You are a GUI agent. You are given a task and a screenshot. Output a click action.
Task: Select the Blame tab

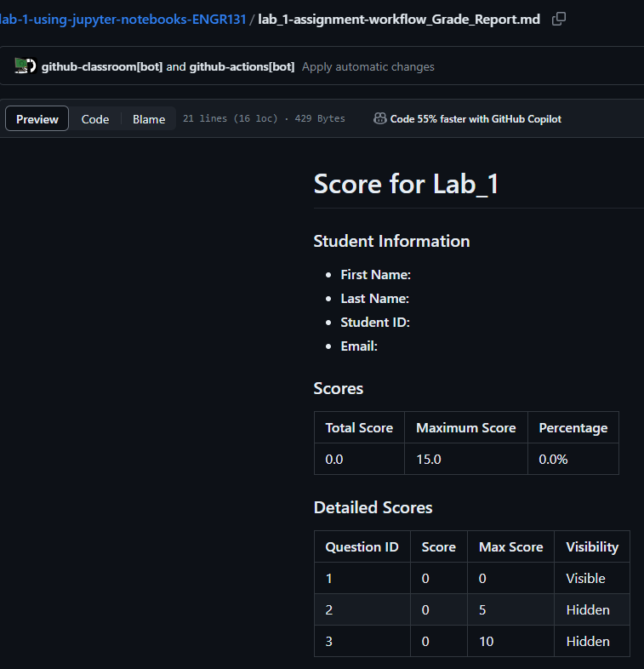tap(149, 119)
